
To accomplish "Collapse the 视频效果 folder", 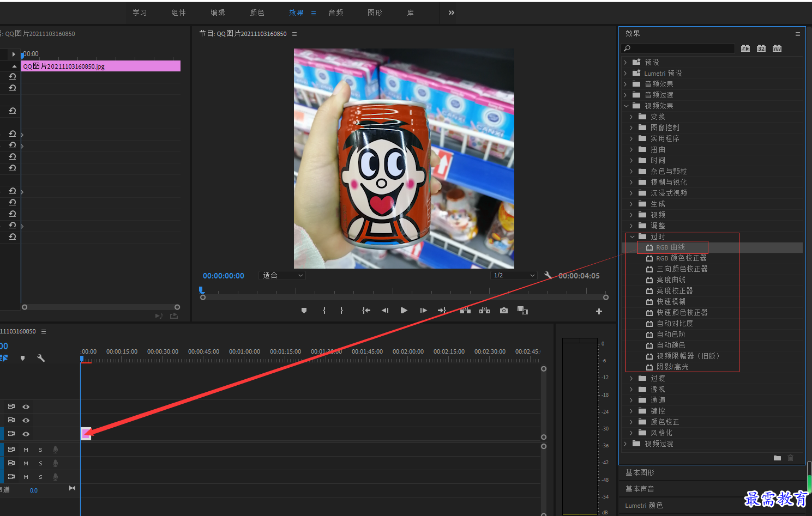I will point(626,106).
